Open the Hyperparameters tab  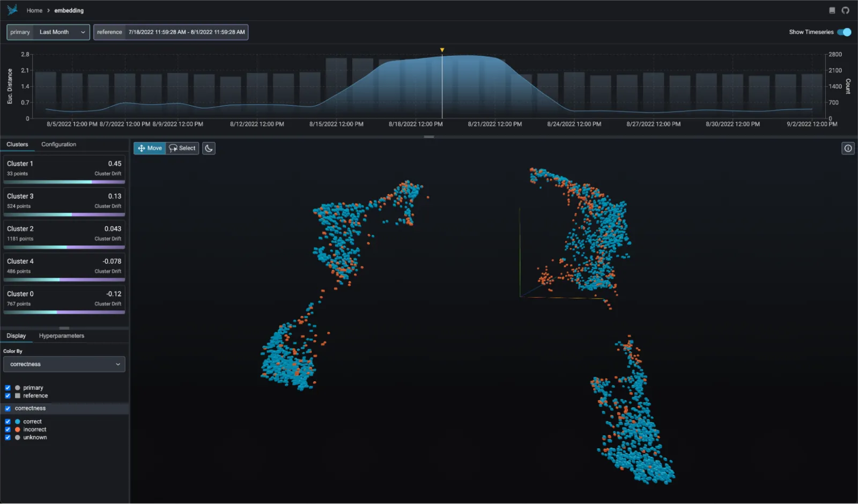pos(61,336)
